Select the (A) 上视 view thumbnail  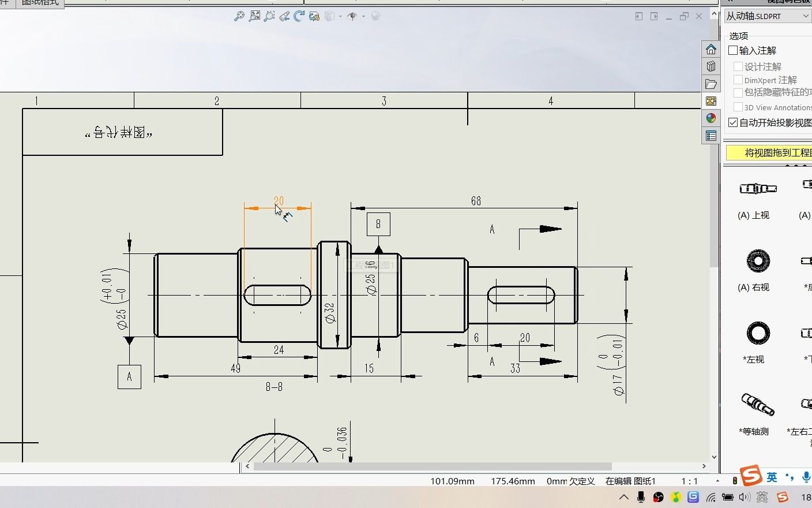tap(758, 189)
